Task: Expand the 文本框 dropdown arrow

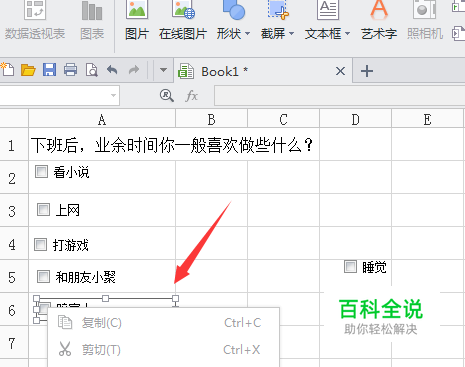Action: (347, 34)
